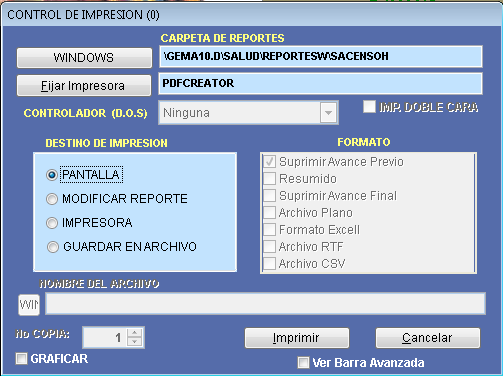The width and height of the screenshot is (503, 376).
Task: Click the PDFCREATOR printer name field
Action: (321, 83)
